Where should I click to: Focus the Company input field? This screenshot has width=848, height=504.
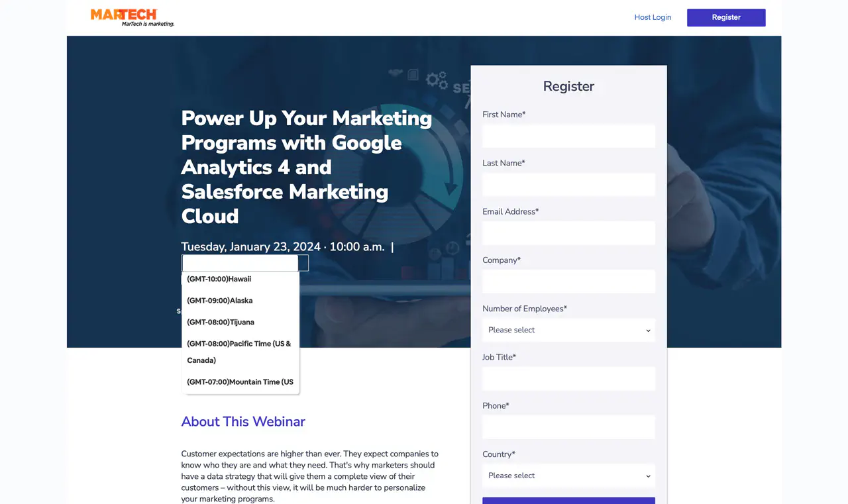tap(568, 281)
